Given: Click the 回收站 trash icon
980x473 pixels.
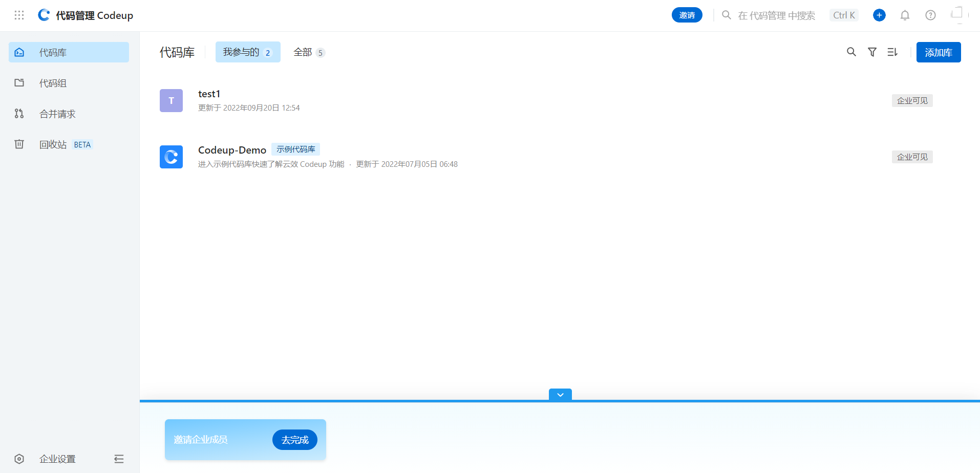Looking at the screenshot, I should [x=19, y=144].
